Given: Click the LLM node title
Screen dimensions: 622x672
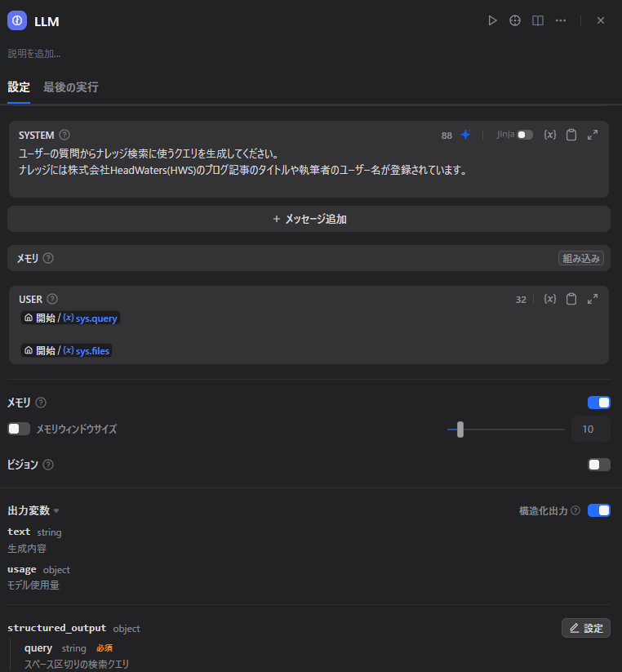Looking at the screenshot, I should click(x=47, y=21).
